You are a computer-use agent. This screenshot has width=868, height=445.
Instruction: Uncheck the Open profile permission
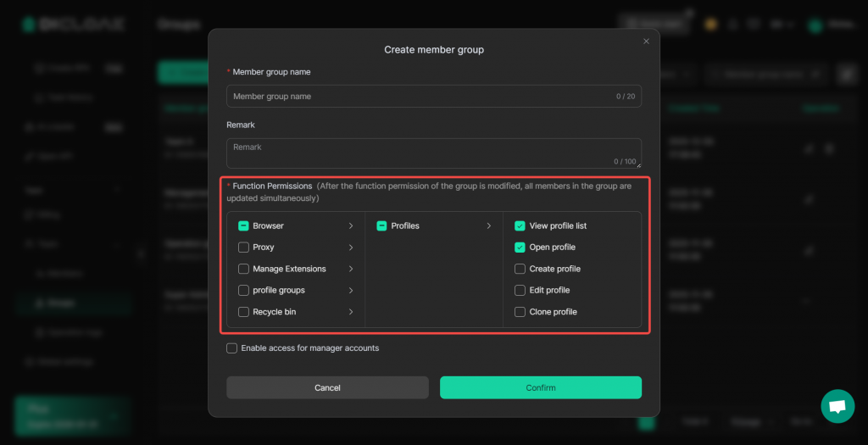point(520,248)
